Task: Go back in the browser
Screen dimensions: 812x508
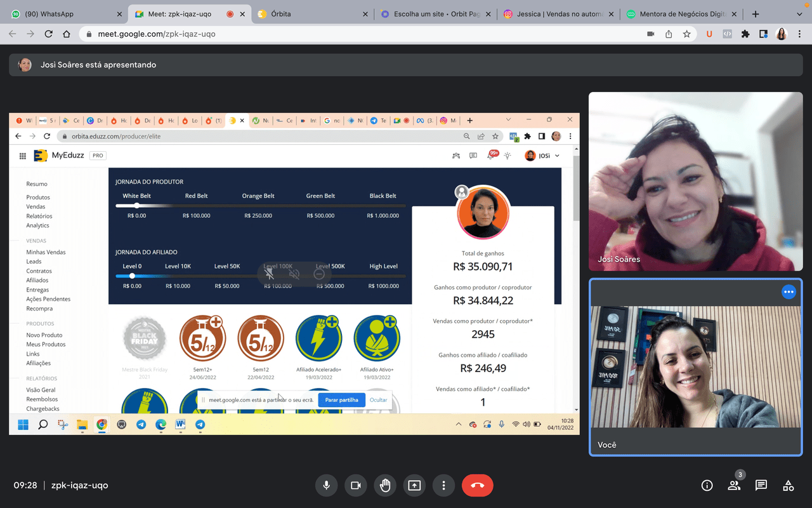Action: click(13, 34)
